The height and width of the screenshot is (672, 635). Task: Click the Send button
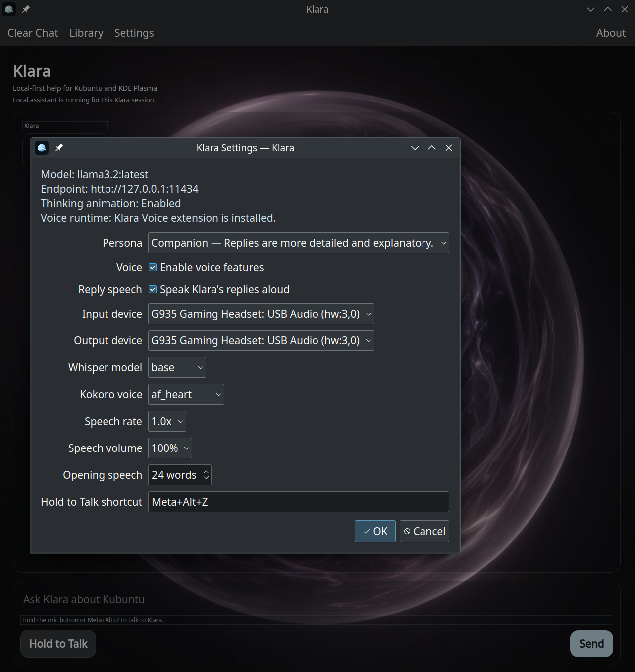[592, 644]
